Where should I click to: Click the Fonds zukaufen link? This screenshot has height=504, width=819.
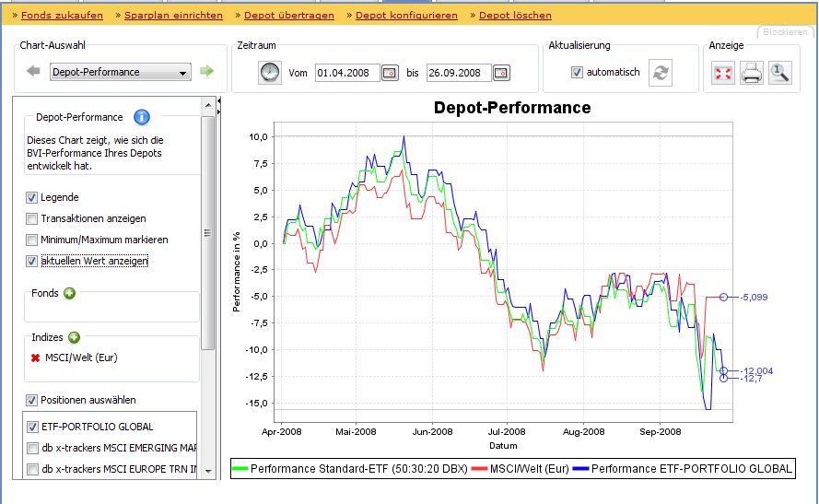(61, 16)
